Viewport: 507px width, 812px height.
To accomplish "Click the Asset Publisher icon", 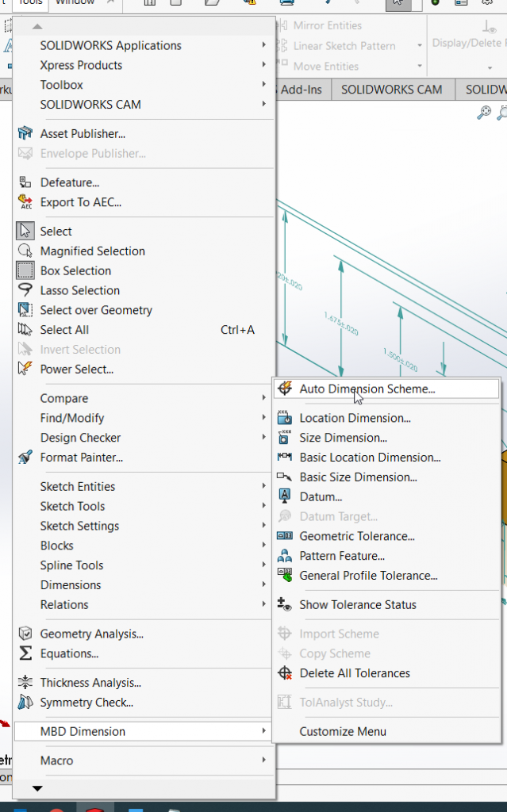I will pyautogui.click(x=25, y=134).
